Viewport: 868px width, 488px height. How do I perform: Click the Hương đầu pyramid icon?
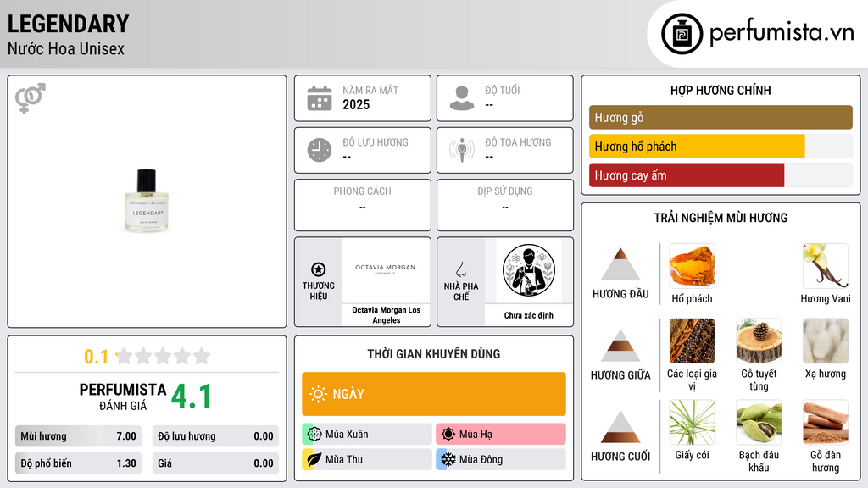(x=620, y=264)
